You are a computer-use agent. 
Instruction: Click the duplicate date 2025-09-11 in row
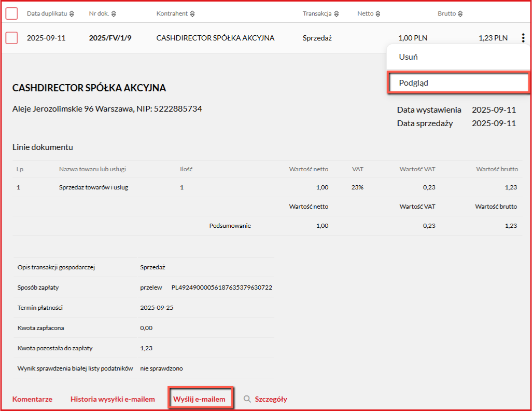point(46,38)
